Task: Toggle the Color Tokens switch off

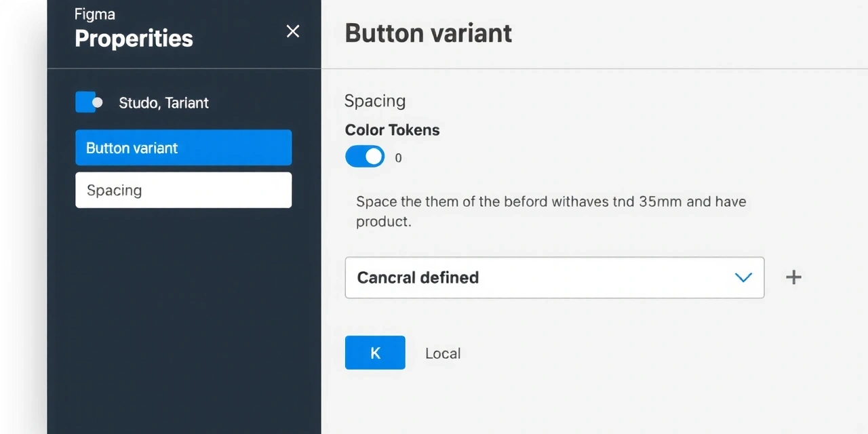Action: pos(364,156)
